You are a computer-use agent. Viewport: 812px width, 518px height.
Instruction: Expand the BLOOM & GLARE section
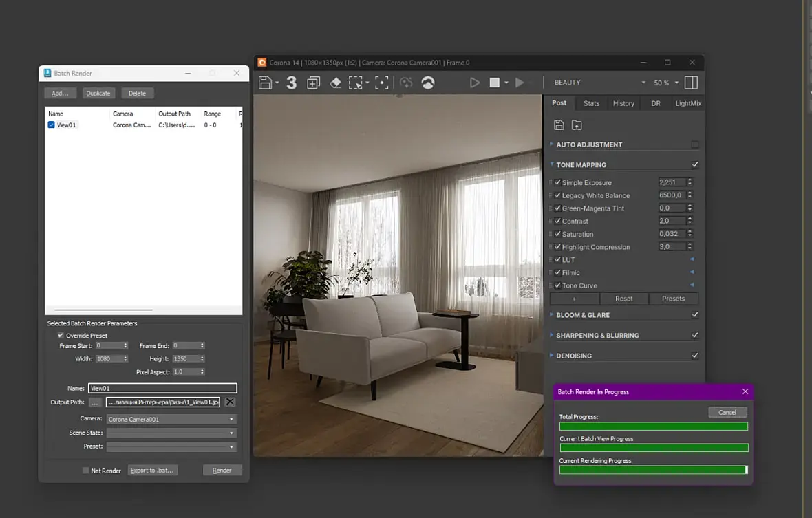[583, 315]
